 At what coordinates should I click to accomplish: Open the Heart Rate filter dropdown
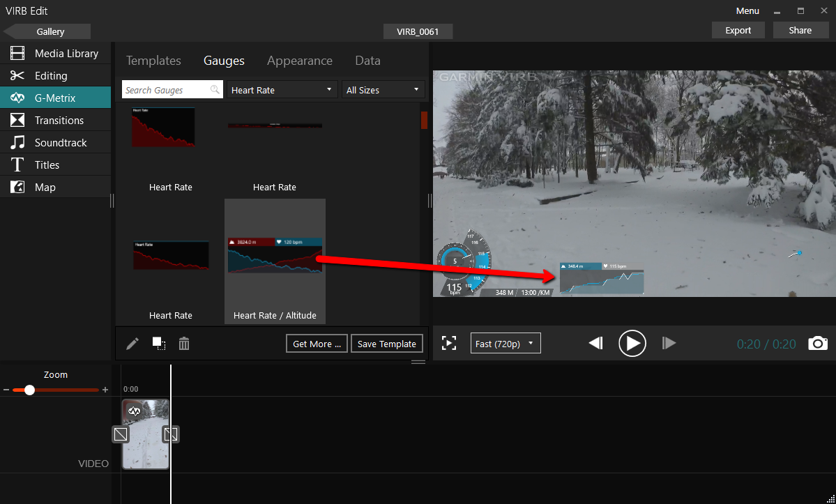[282, 90]
